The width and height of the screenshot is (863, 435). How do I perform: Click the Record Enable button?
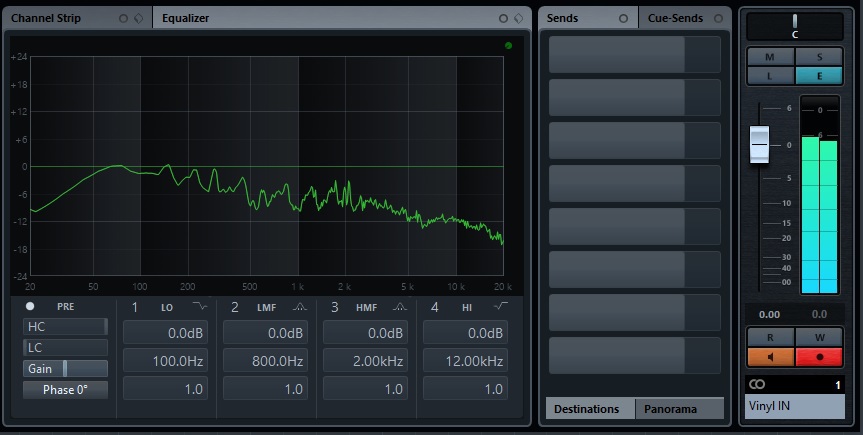(x=820, y=356)
